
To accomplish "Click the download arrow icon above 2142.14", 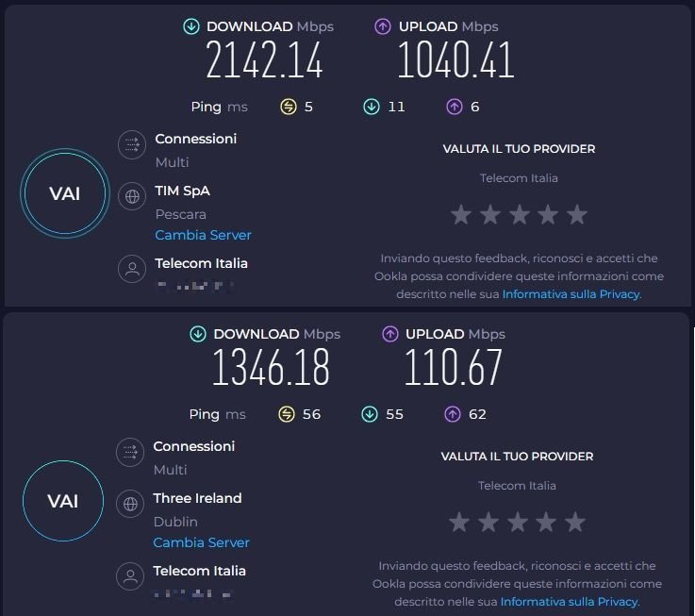I will [x=192, y=26].
